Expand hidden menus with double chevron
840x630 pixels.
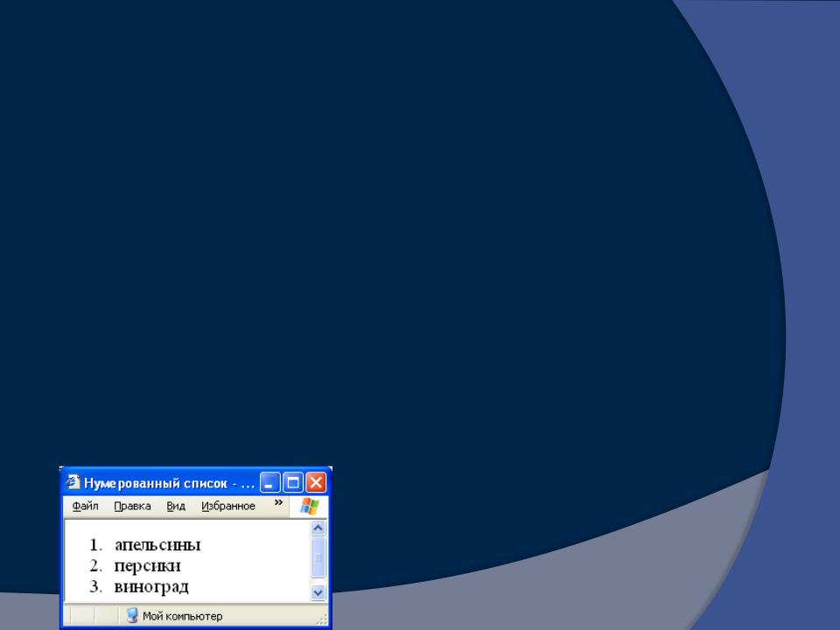pyautogui.click(x=278, y=502)
